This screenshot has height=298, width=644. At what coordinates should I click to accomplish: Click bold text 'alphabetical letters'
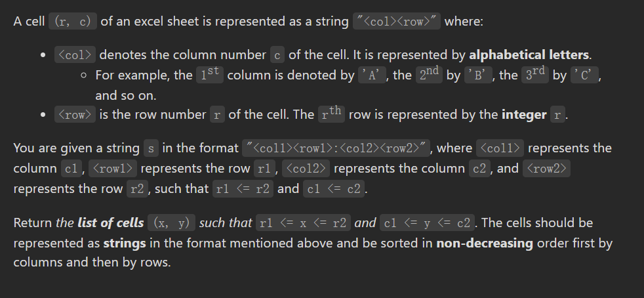click(530, 54)
